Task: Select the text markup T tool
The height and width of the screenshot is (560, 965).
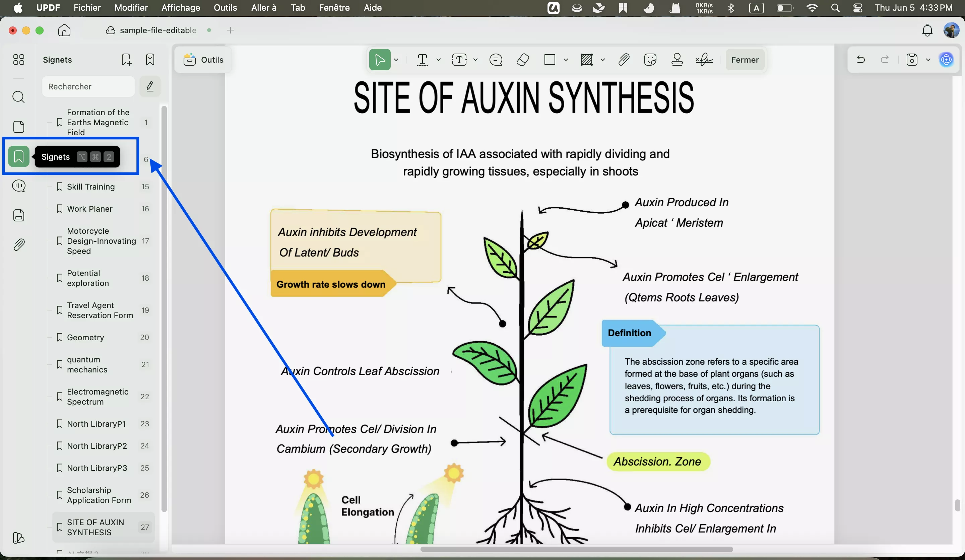Action: pyautogui.click(x=423, y=60)
